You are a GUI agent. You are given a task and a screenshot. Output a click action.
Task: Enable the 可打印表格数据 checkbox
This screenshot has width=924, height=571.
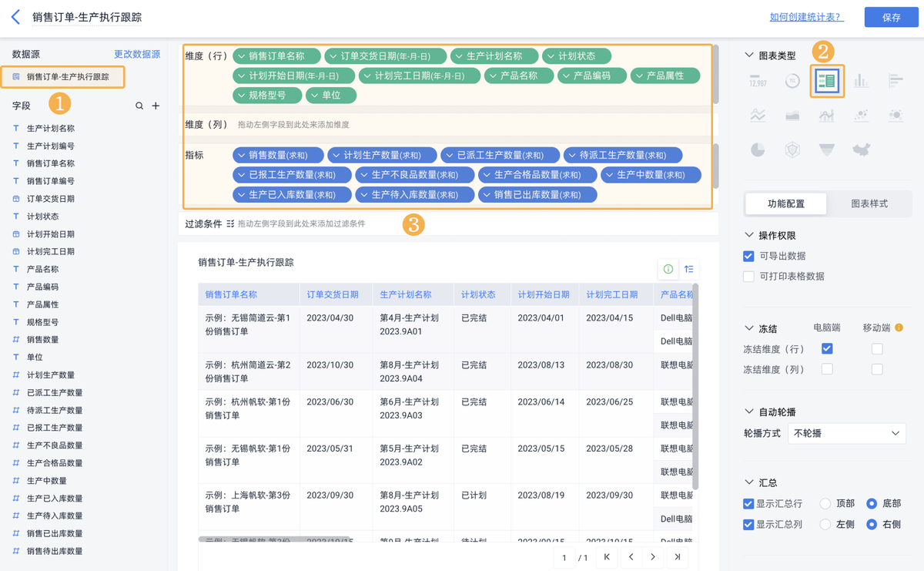[x=748, y=276]
